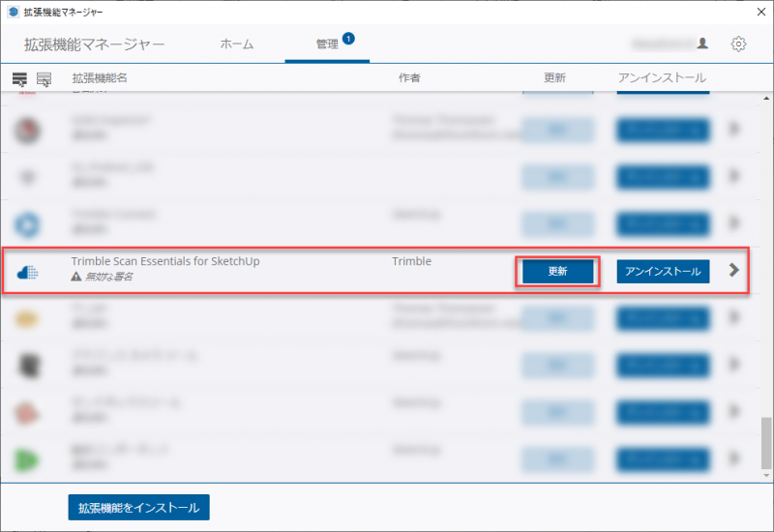Click the collapse-all rows icon in header
The image size is (774, 532).
pos(44,78)
